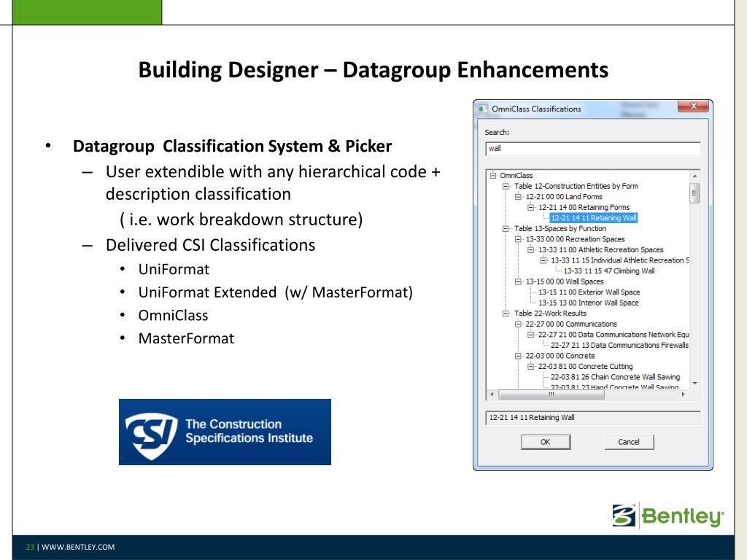The image size is (747, 560).
Task: Click the Construction Specifications Institute logo
Action: point(225,432)
